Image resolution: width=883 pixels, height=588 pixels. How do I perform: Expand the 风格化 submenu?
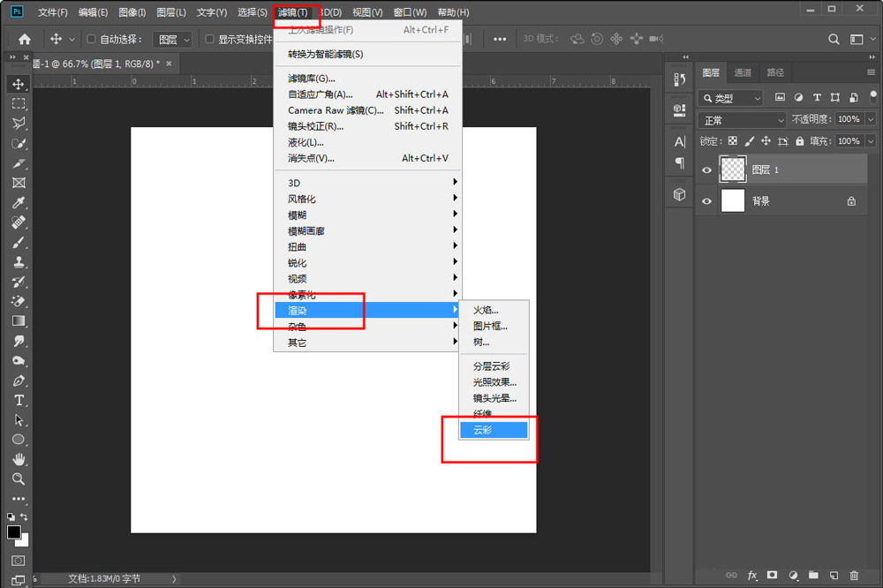pos(367,199)
